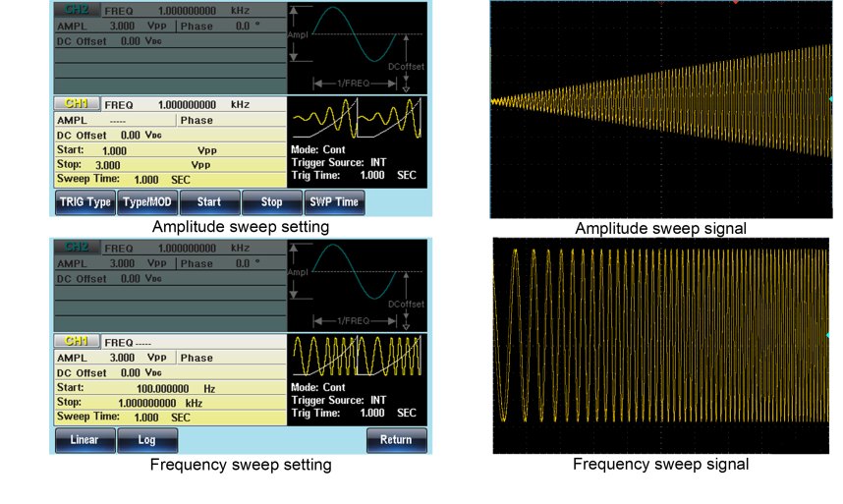843x504 pixels.
Task: Select the Linear sweep softkey
Action: tap(84, 440)
